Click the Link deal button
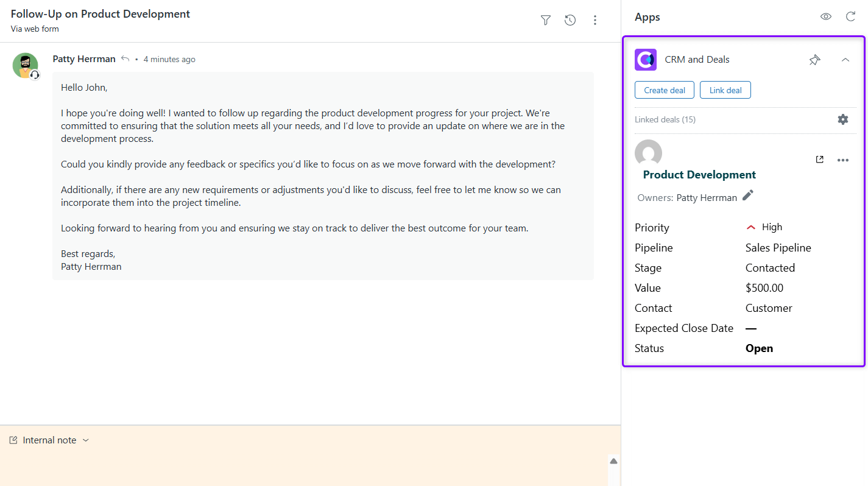The width and height of the screenshot is (868, 486). pyautogui.click(x=725, y=90)
